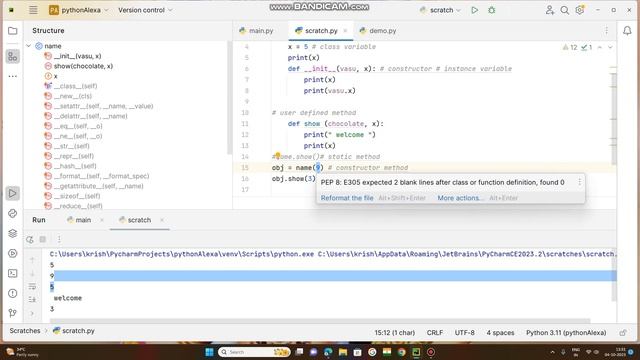Click Scratches breadcrumb in status bar
The height and width of the screenshot is (360, 640).
pyautogui.click(x=25, y=331)
